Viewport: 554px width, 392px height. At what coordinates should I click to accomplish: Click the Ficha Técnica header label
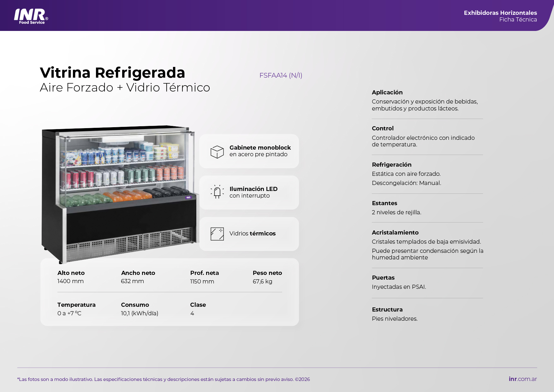518,20
